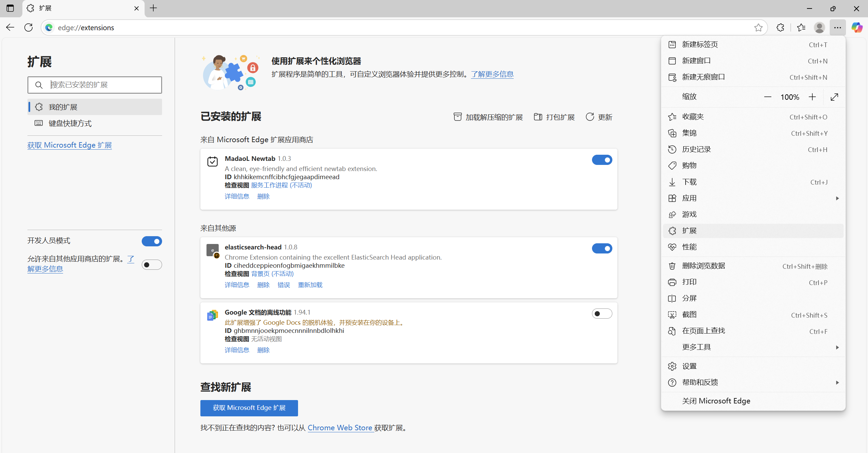Expand the More tools submenu
The image size is (868, 453).
[753, 347]
